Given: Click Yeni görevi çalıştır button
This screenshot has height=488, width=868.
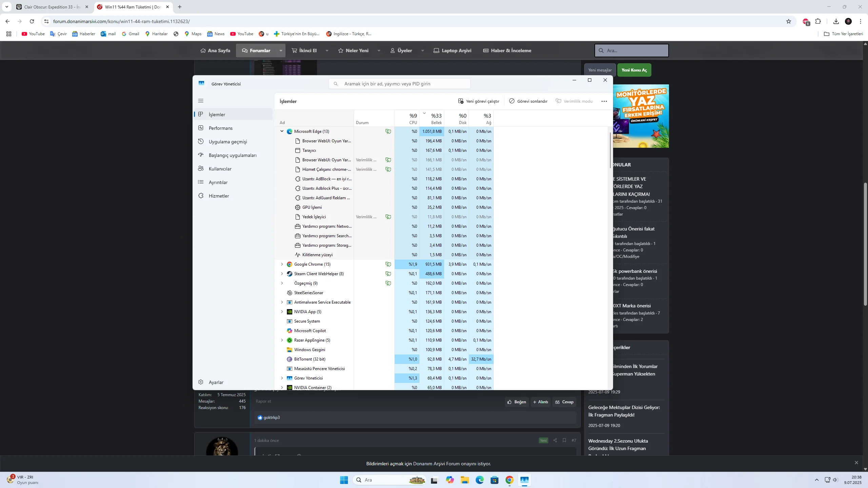Looking at the screenshot, I should (x=478, y=101).
